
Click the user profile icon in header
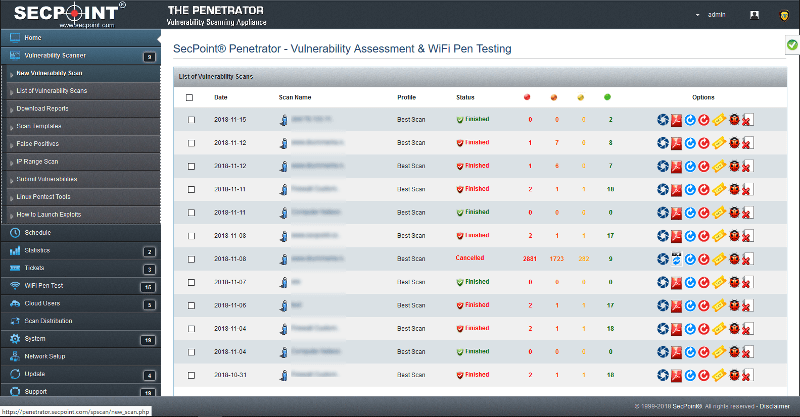(x=754, y=15)
